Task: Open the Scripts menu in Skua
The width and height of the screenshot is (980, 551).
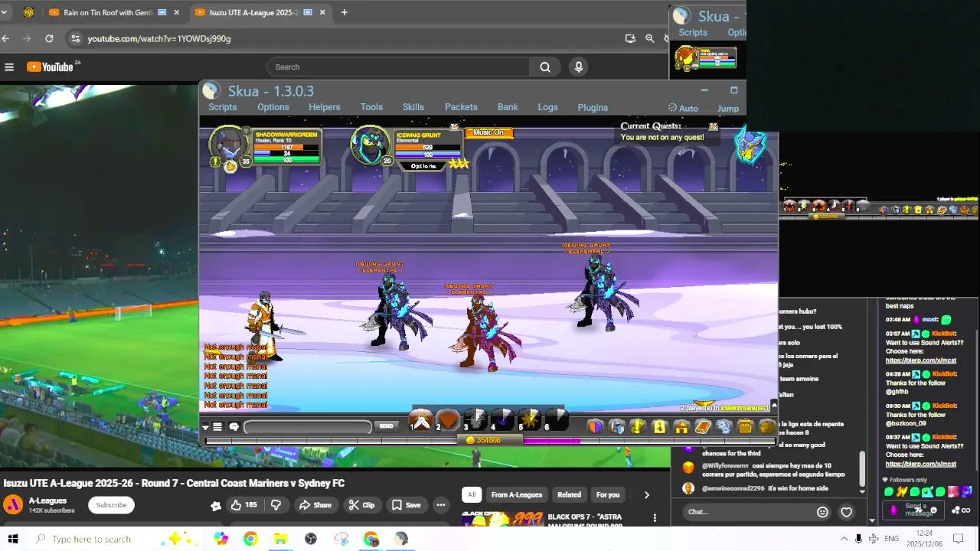Action: 223,107
